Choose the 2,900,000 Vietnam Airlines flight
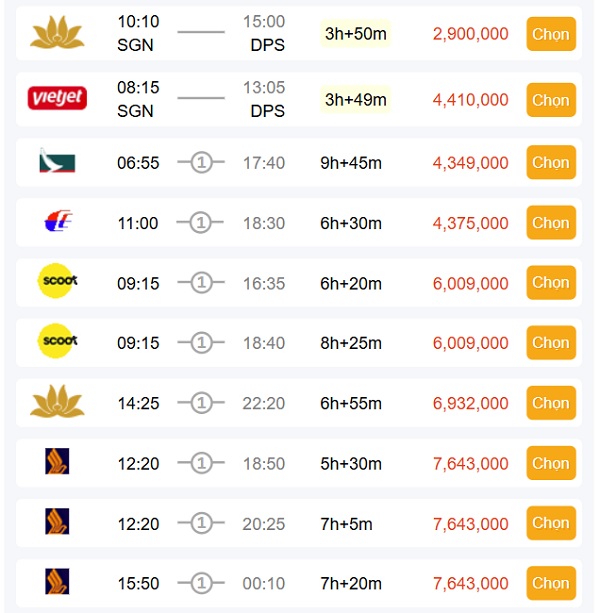 point(550,34)
